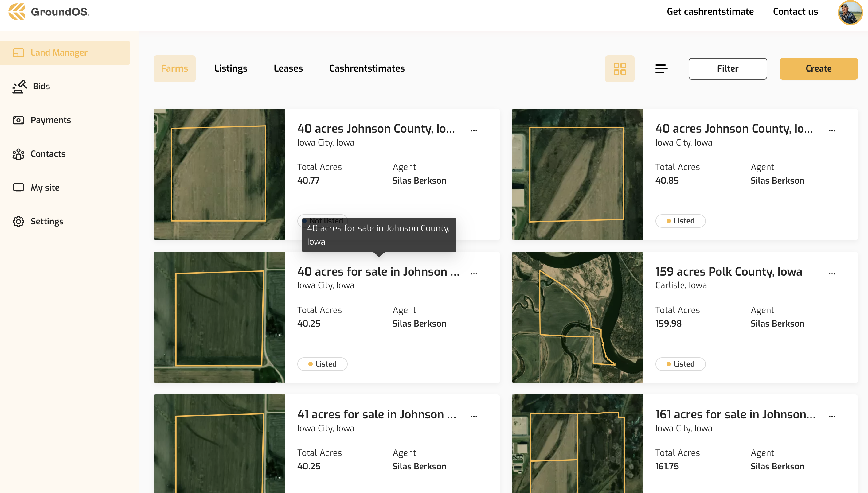This screenshot has height=493, width=868.
Task: Open more options for 41 acres for sale card
Action: point(474,417)
